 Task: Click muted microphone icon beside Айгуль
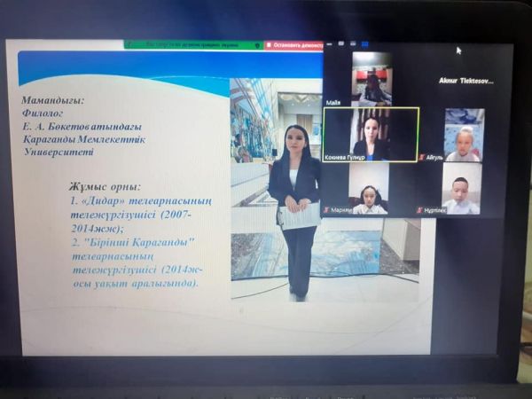click(x=421, y=157)
